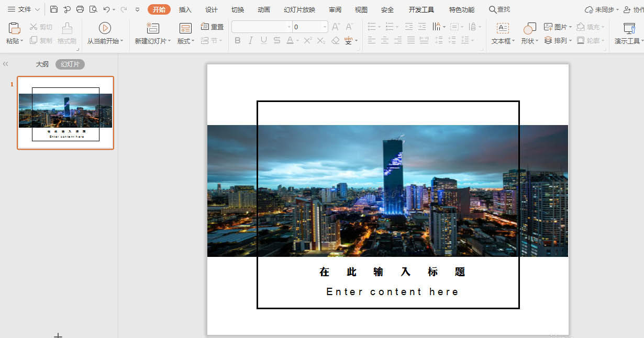This screenshot has height=338, width=644.
Task: Open the 新建幻灯片 (New Slide) tool
Action: [152, 32]
